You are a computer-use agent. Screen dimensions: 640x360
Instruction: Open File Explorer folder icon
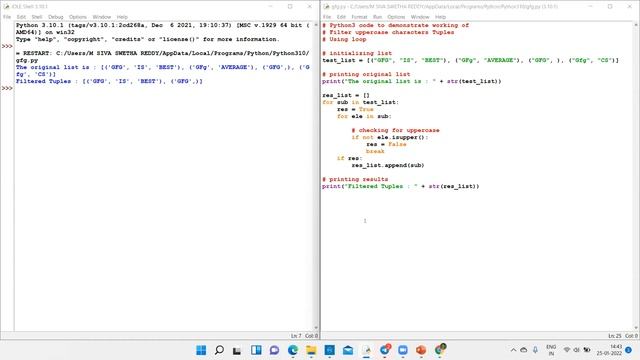point(311,350)
